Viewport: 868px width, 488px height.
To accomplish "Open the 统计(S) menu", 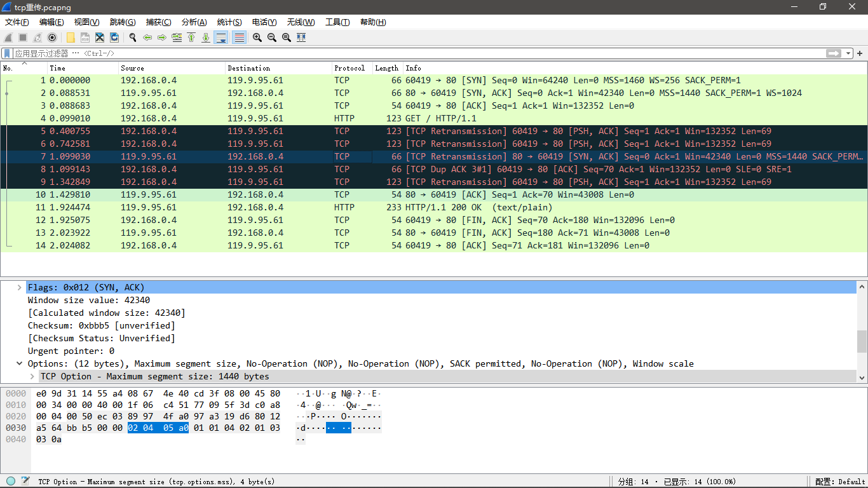I will (229, 22).
